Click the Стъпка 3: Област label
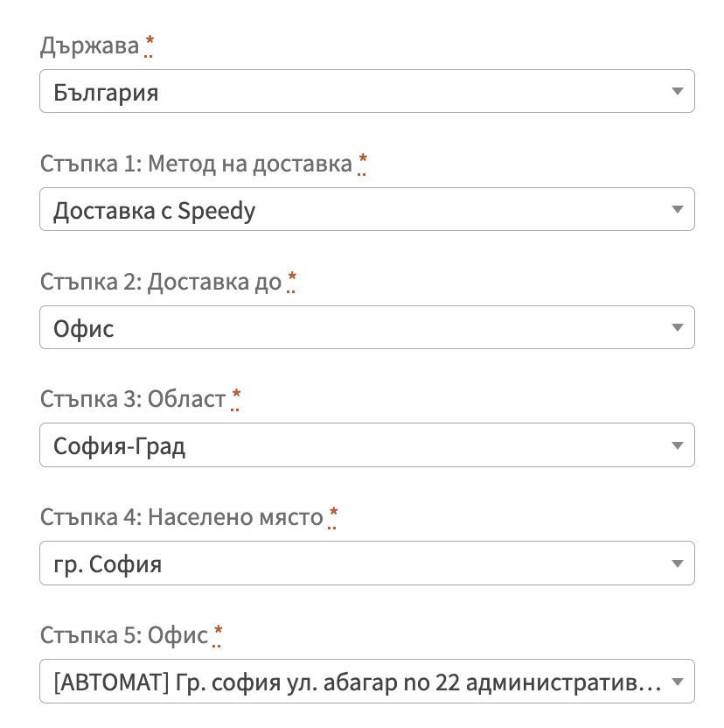 [131, 398]
